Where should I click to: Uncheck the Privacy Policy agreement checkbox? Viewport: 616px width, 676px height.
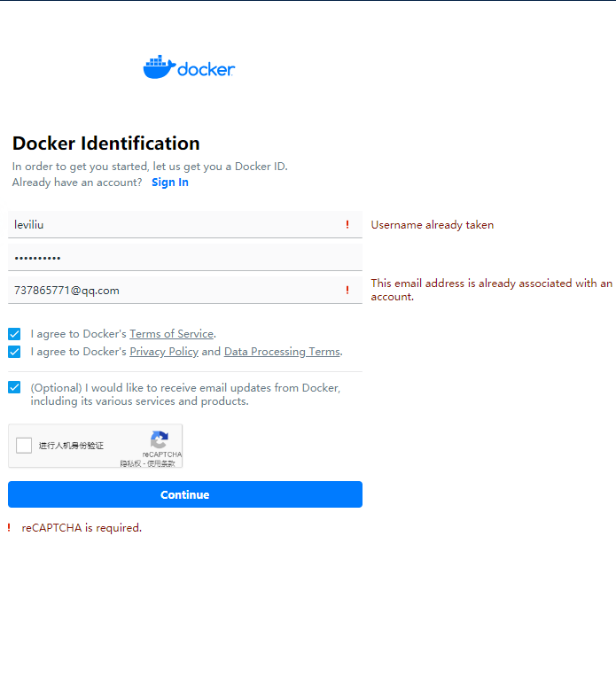pos(14,352)
